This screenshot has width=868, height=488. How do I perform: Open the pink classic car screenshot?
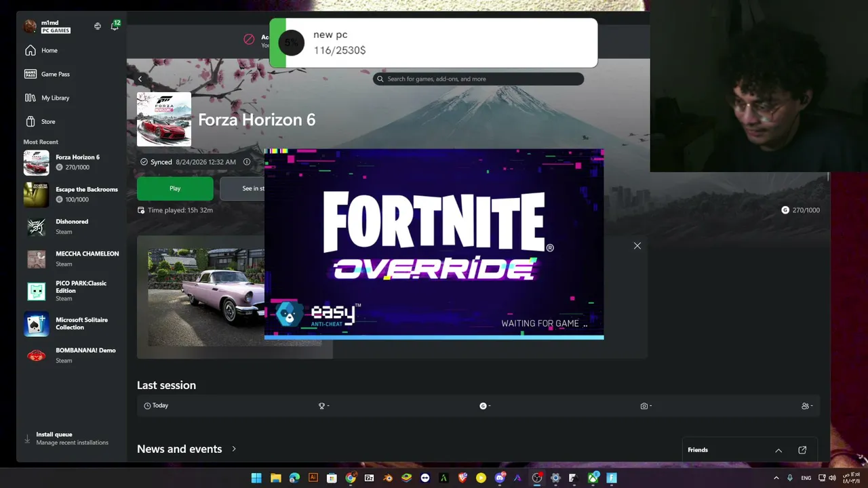pyautogui.click(x=206, y=297)
